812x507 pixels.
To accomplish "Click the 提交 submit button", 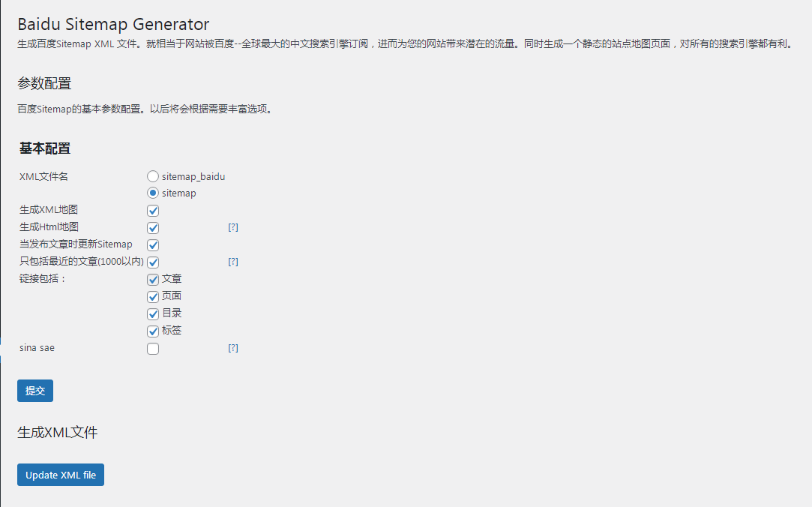I will (35, 391).
